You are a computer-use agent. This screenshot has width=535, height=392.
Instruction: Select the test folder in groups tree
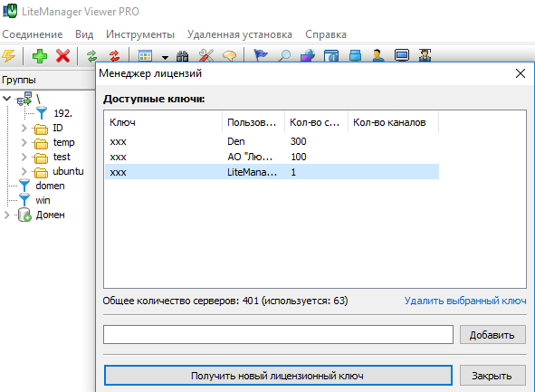62,157
